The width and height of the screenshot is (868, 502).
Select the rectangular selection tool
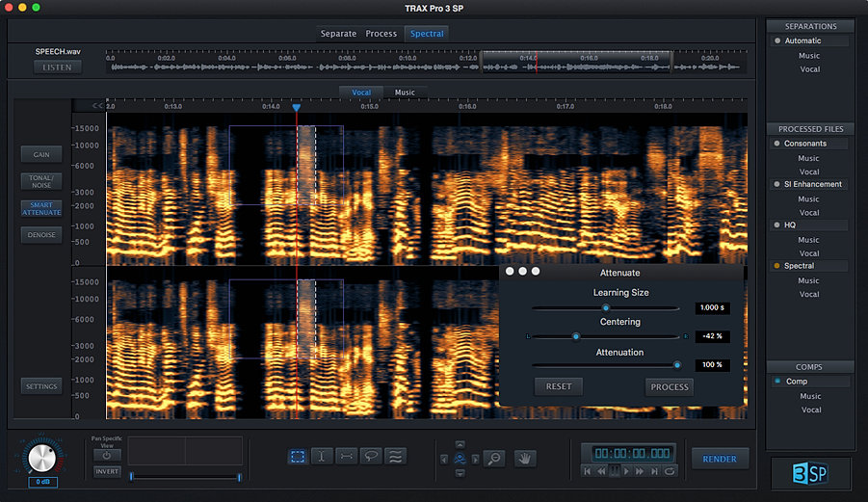tap(299, 458)
